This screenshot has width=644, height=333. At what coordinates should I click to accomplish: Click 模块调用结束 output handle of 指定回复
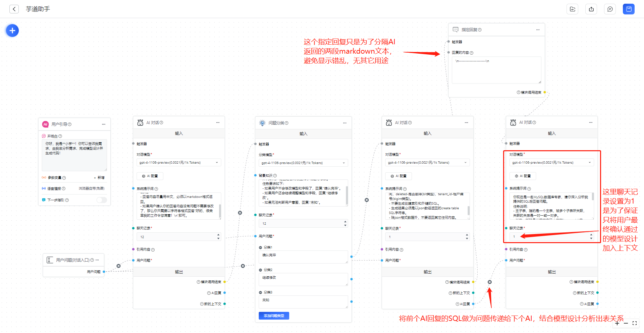coord(544,92)
